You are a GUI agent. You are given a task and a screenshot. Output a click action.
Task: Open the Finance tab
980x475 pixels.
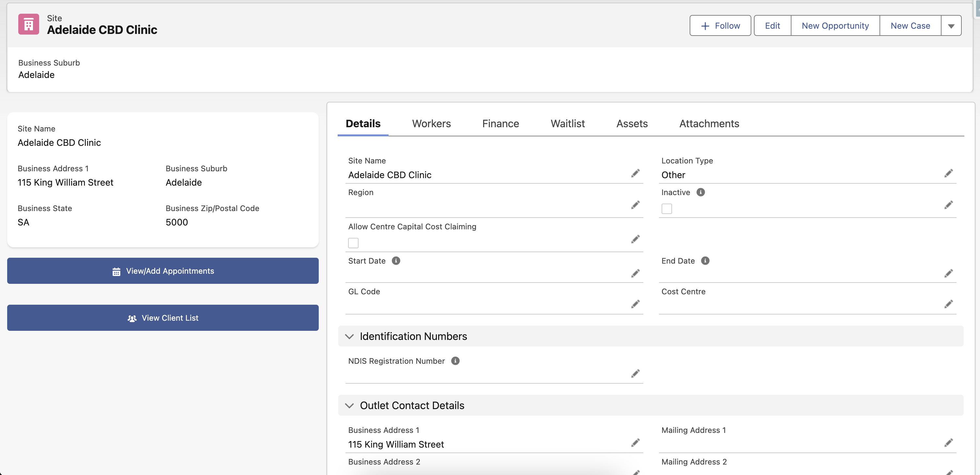pyautogui.click(x=500, y=124)
